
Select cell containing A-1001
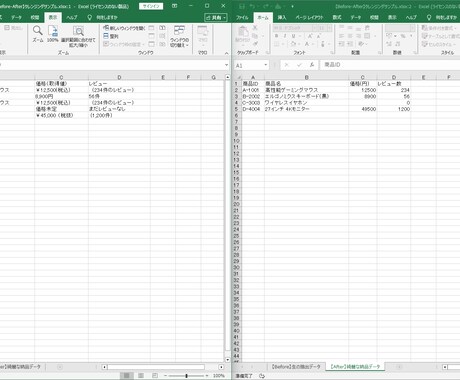[x=252, y=90]
